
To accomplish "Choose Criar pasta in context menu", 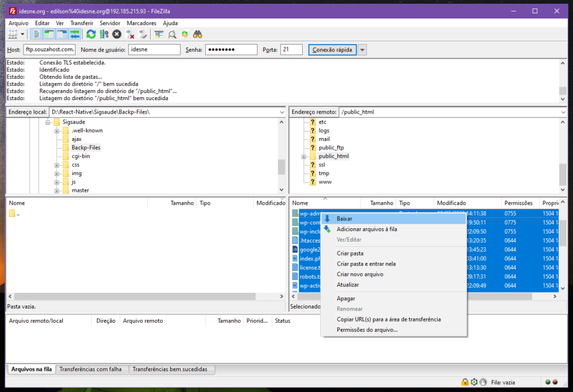I will click(393, 253).
